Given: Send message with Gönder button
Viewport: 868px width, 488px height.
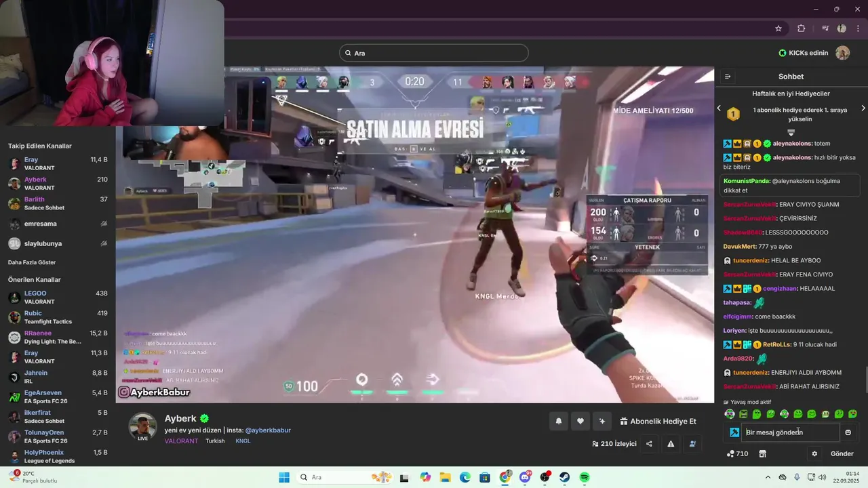Looking at the screenshot, I should click(x=842, y=453).
